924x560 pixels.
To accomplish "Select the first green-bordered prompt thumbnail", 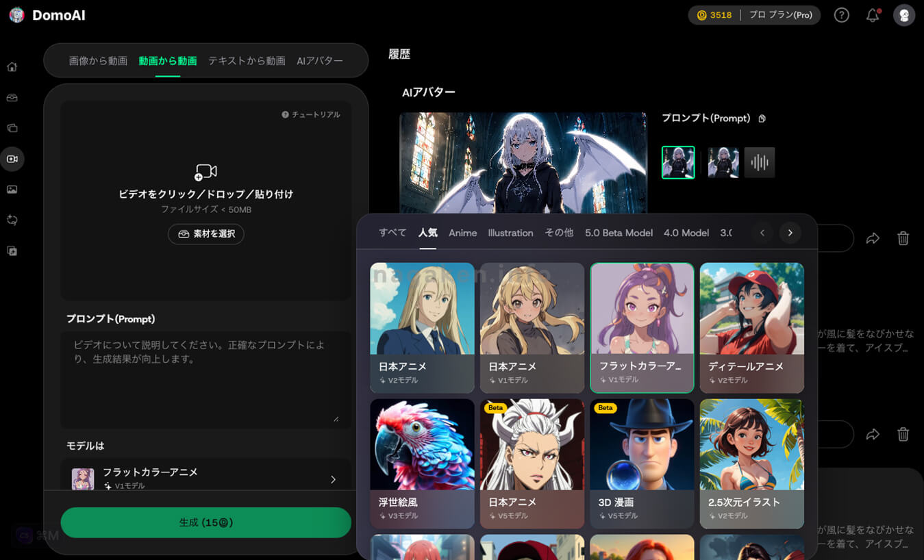I will pos(678,162).
